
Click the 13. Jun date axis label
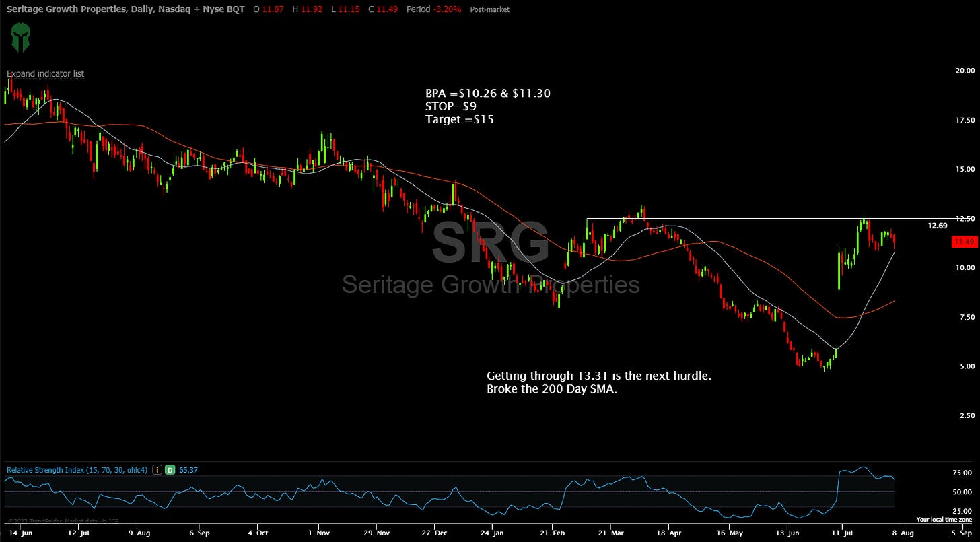(x=788, y=533)
